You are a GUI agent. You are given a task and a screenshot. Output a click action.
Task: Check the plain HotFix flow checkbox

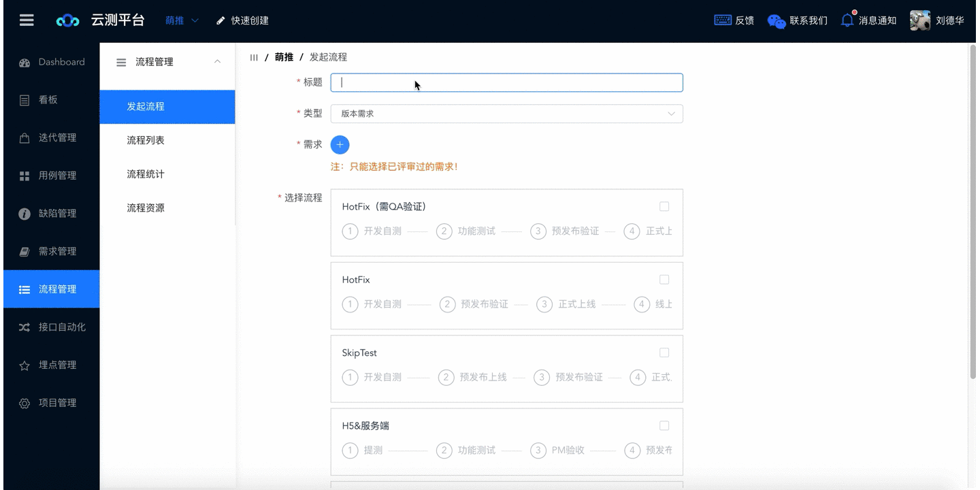[664, 280]
